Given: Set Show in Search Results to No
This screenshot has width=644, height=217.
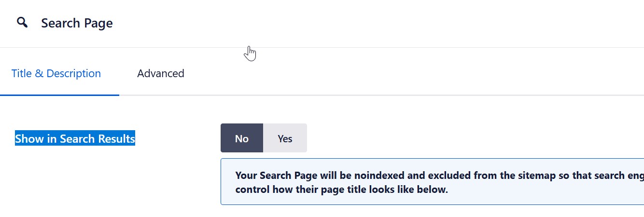Looking at the screenshot, I should click(x=241, y=138).
